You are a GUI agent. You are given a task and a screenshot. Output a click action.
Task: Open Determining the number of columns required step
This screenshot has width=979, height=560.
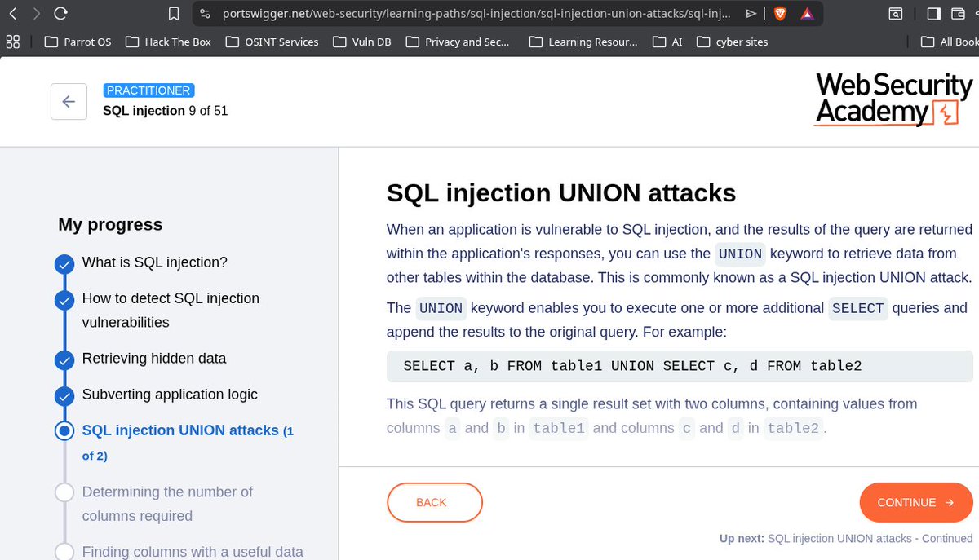point(167,504)
